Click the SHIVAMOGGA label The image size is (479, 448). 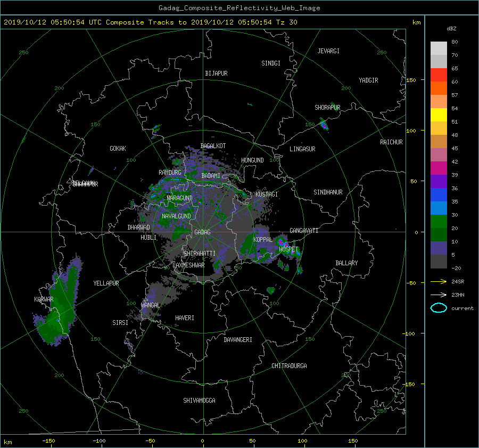point(199,400)
